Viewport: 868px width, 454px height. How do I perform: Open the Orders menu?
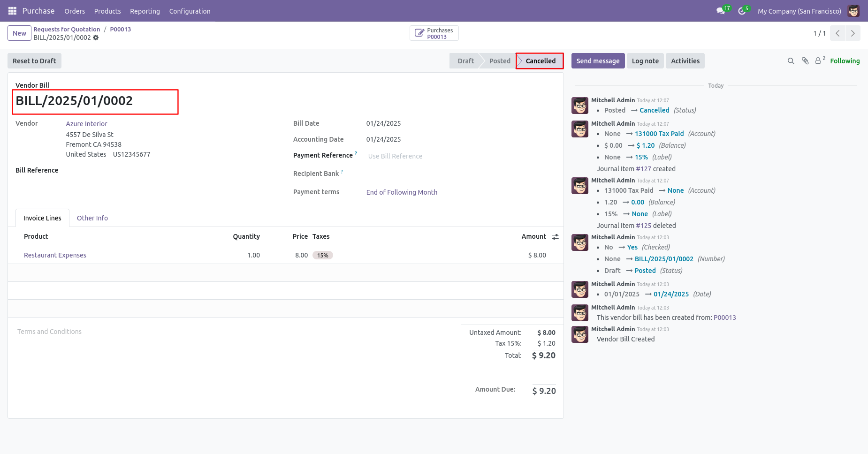click(x=75, y=11)
